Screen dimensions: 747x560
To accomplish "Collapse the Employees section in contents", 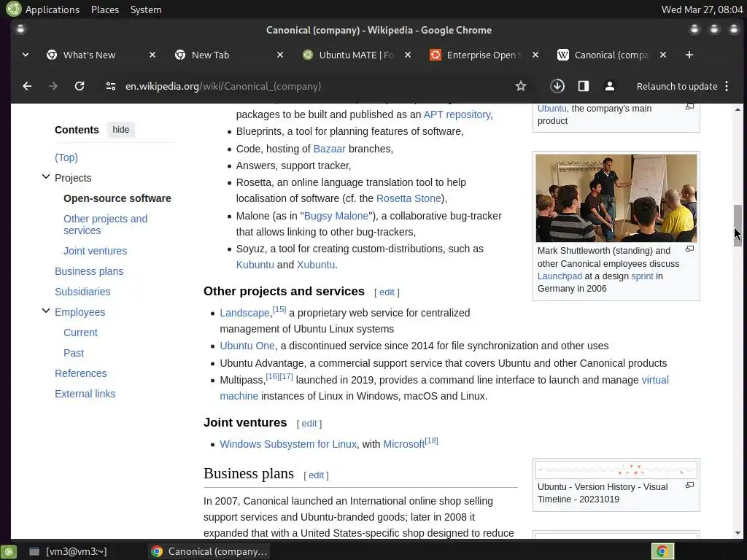I will click(46, 311).
